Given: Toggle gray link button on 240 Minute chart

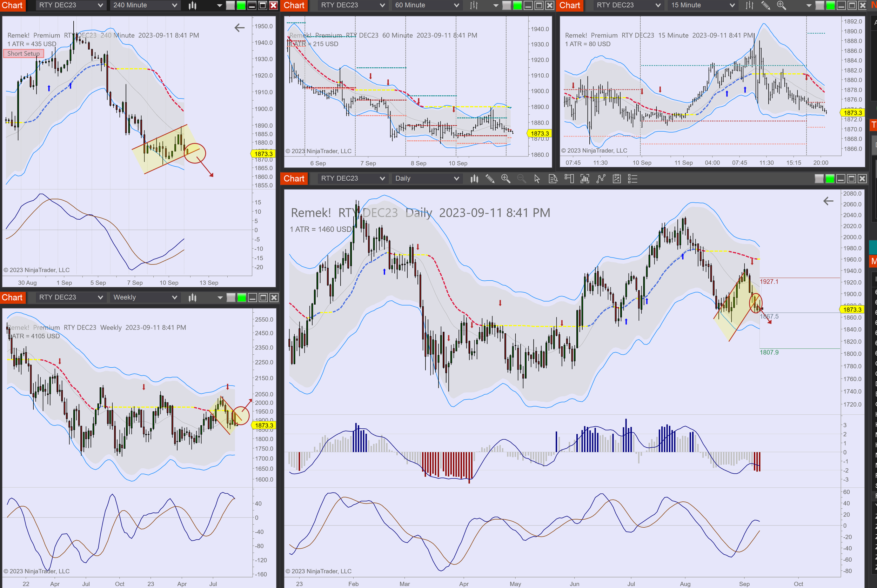Looking at the screenshot, I should pyautogui.click(x=230, y=5).
